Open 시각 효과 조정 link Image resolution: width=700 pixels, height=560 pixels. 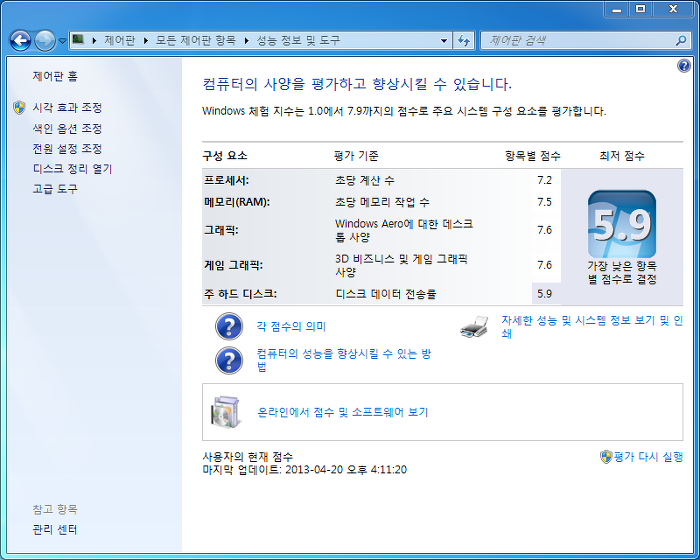[67, 108]
